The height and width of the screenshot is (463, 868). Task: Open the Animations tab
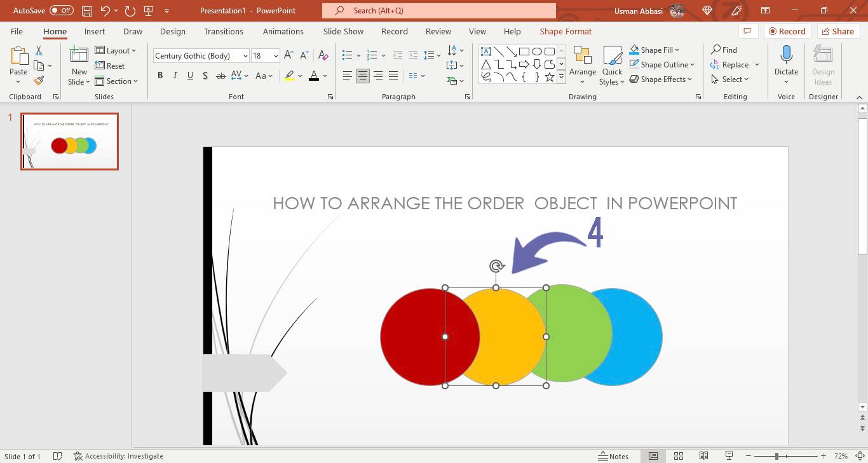tap(283, 31)
